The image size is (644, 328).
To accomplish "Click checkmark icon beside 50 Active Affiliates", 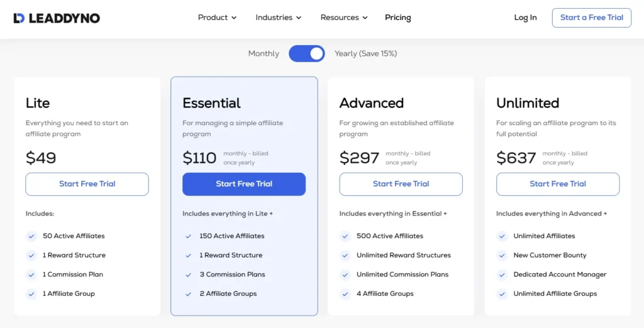I will (x=31, y=236).
